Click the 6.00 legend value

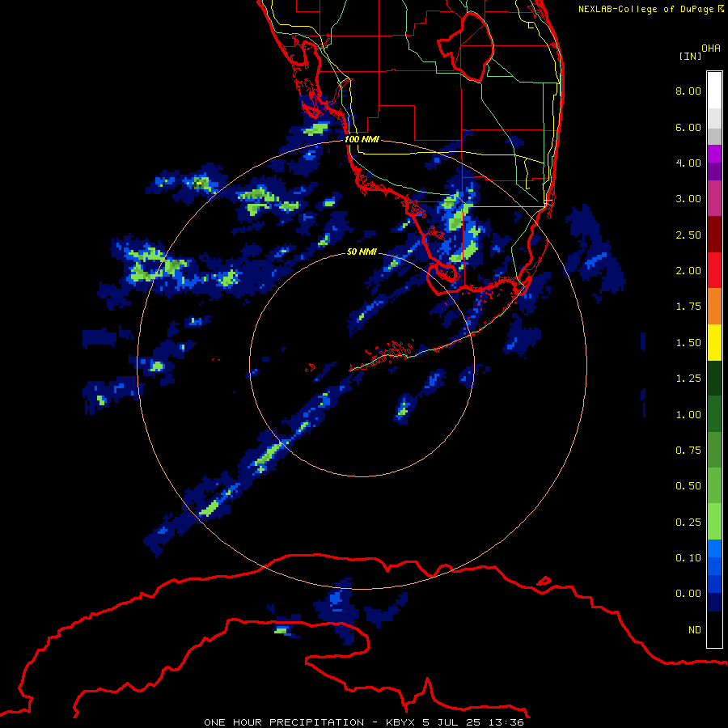pyautogui.click(x=688, y=127)
